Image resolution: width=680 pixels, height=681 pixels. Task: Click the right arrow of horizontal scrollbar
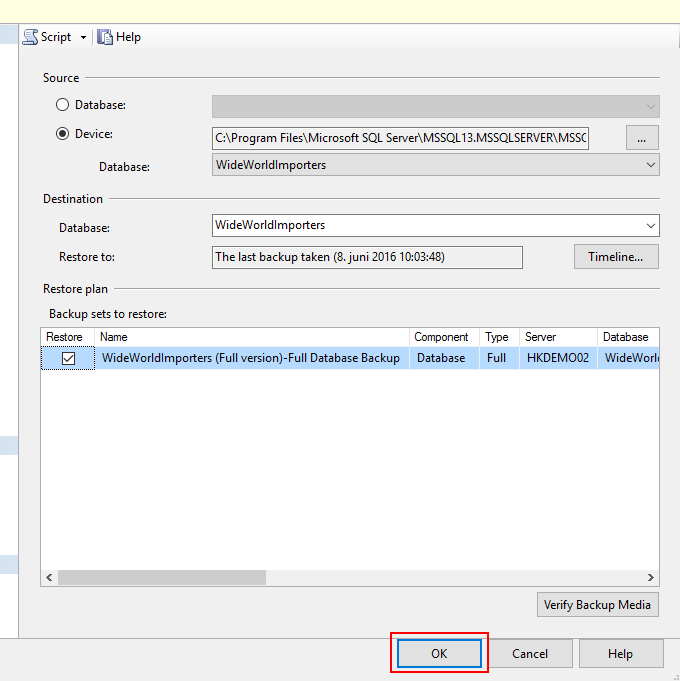650,578
